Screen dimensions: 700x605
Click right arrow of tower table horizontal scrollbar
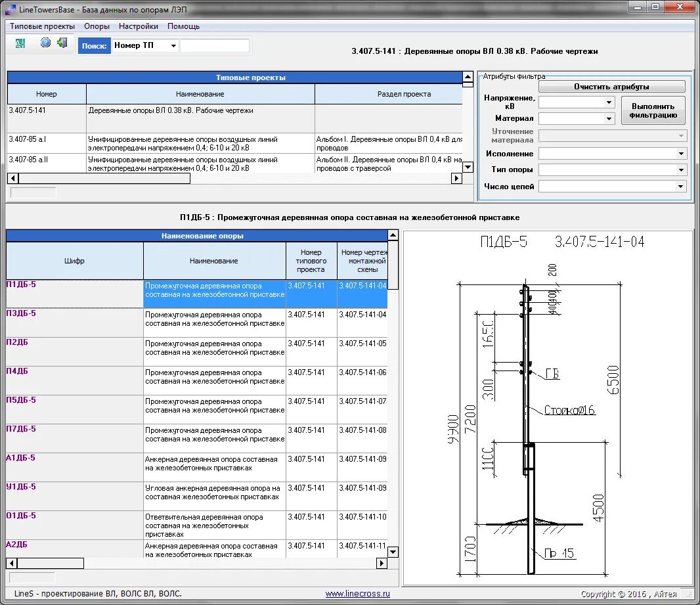tap(382, 563)
